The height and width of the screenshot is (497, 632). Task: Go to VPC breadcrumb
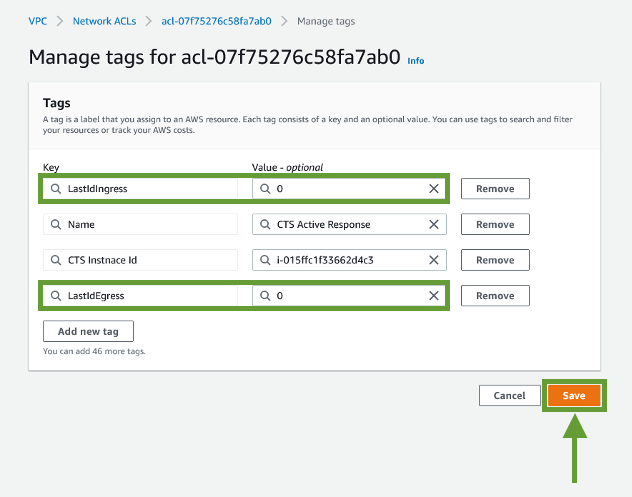coord(37,21)
